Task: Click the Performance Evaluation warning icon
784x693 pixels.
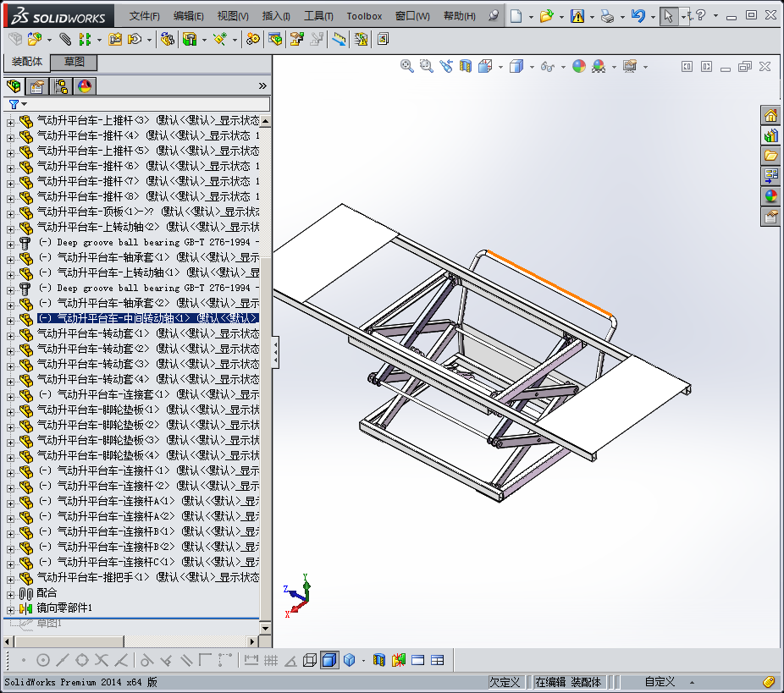Action: pyautogui.click(x=361, y=39)
